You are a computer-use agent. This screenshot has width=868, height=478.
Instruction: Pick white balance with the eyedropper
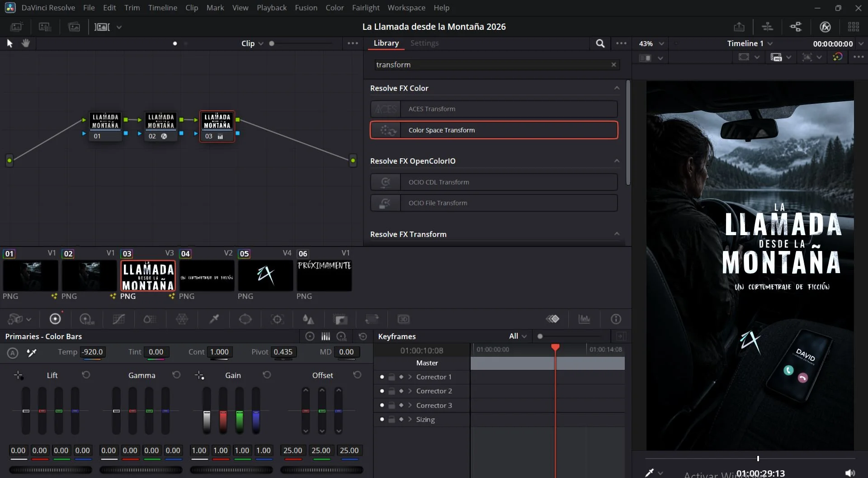pos(32,353)
